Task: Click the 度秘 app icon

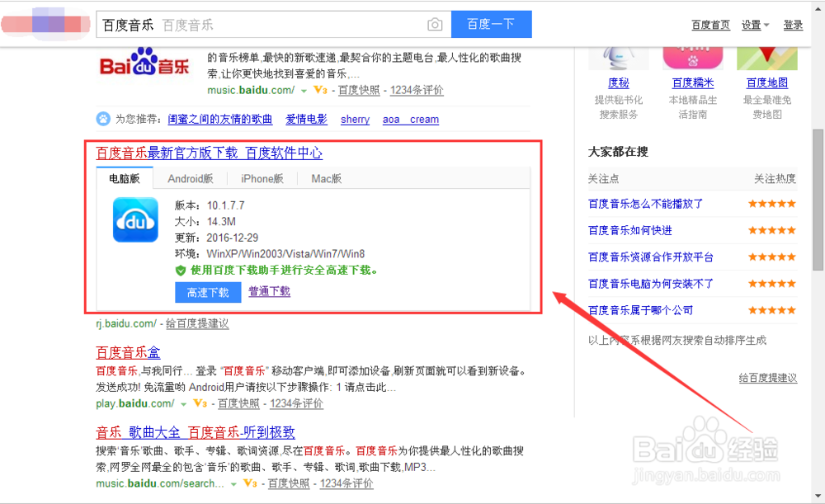Action: (618, 58)
